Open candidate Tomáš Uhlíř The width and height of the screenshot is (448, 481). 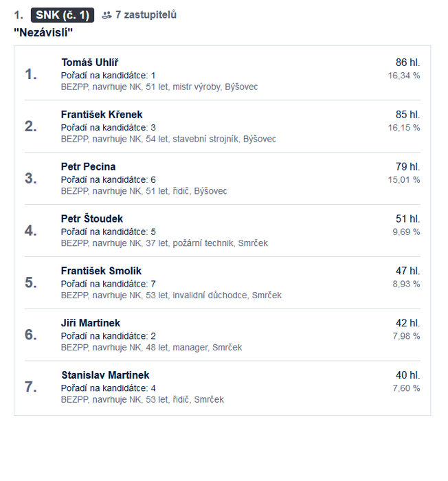click(x=89, y=63)
